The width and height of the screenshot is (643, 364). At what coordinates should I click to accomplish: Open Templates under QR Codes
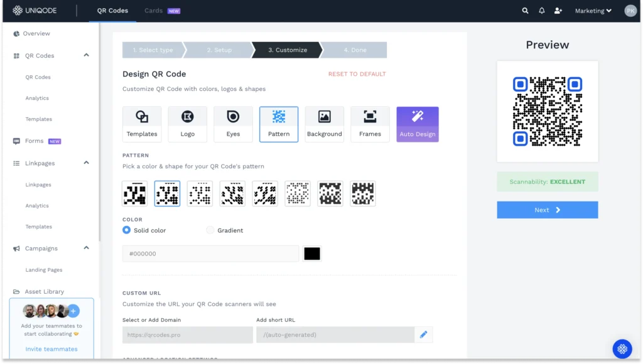(38, 119)
